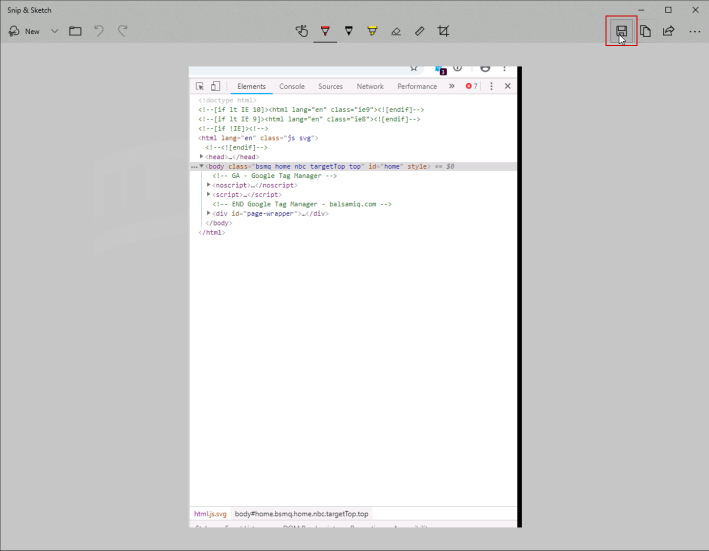The height and width of the screenshot is (551, 709).
Task: Undo the last annotation
Action: (99, 31)
